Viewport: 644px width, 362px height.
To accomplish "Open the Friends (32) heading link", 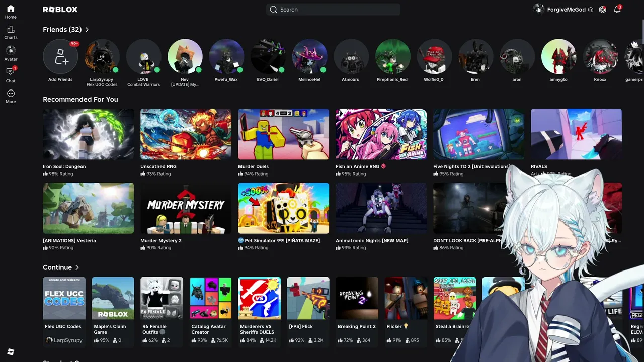I will pos(62,30).
